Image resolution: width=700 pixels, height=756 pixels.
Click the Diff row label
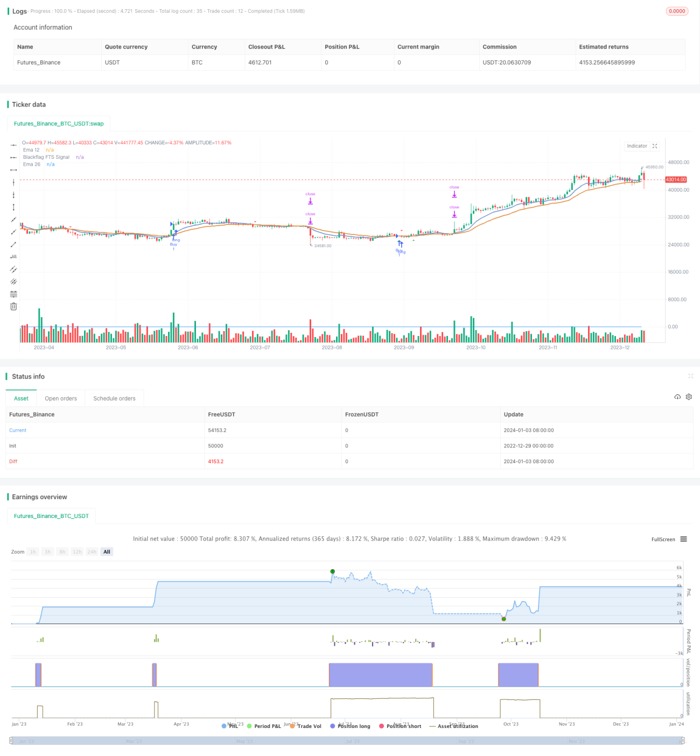point(13,461)
